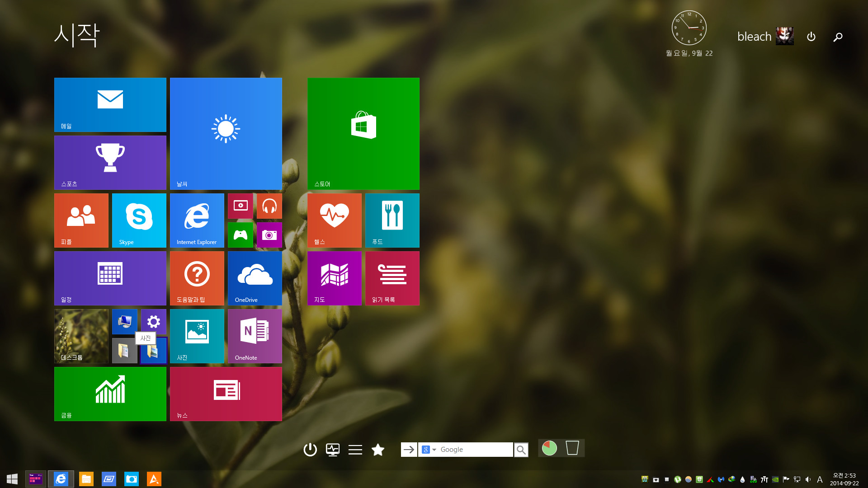Click the NVIDIA tray icon
The height and width of the screenshot is (488, 868).
775,479
